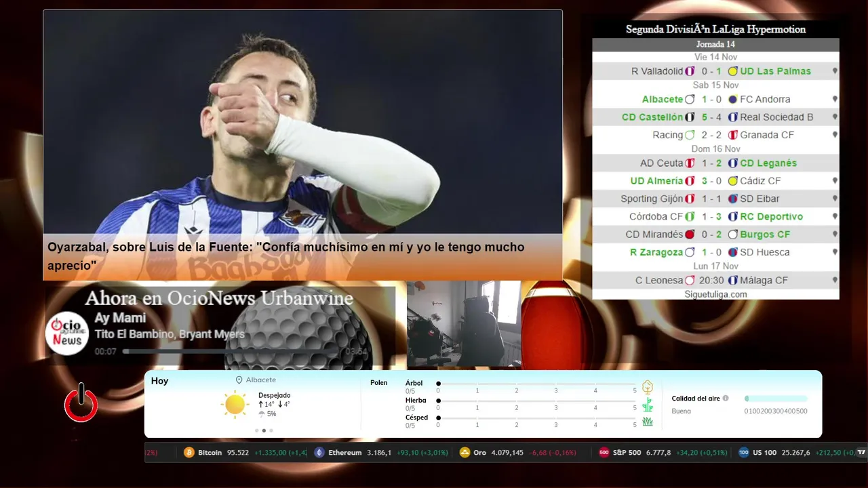The image size is (868, 488).
Task: Click the TradingView logo in ticker corner
Action: point(861,453)
